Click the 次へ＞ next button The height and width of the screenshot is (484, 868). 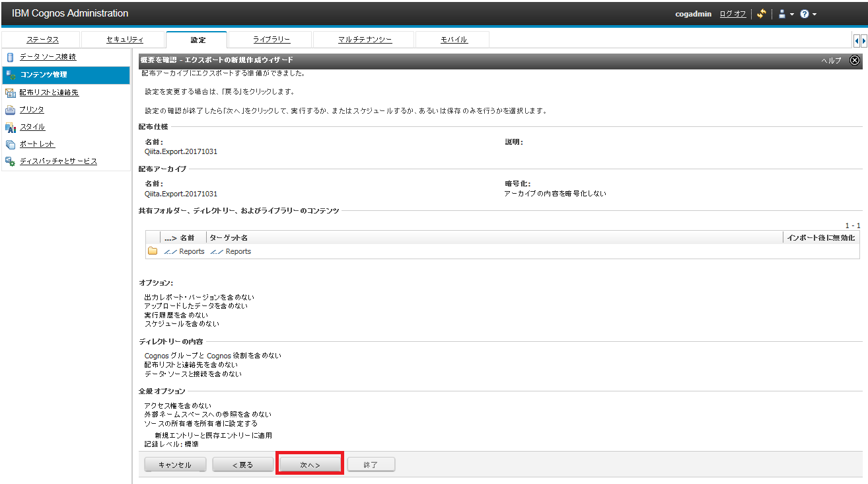pyautogui.click(x=310, y=465)
